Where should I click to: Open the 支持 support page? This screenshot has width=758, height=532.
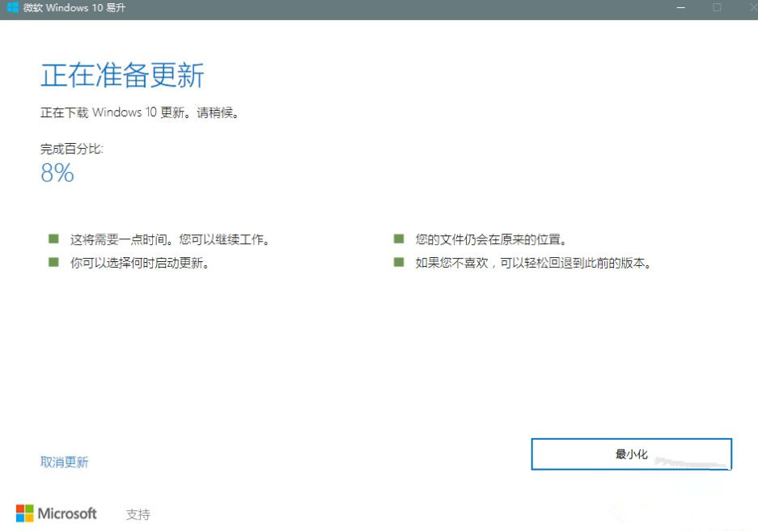pyautogui.click(x=138, y=513)
